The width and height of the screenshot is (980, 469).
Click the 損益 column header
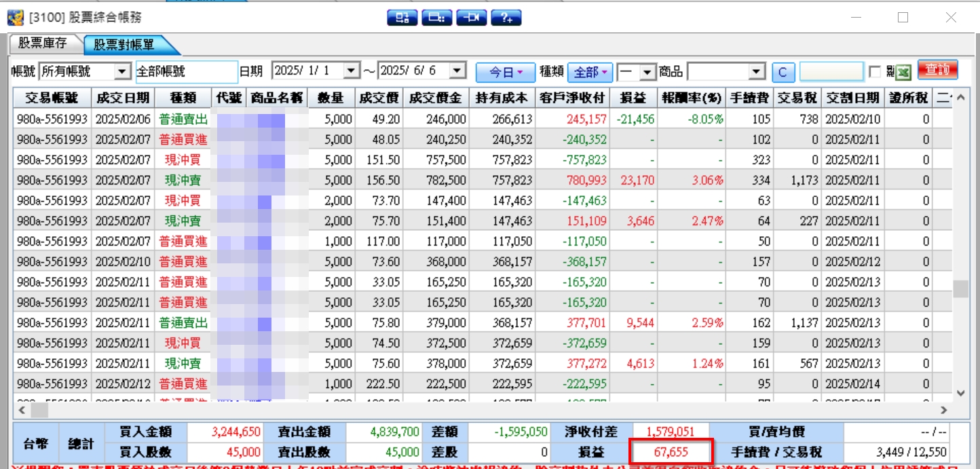point(633,98)
